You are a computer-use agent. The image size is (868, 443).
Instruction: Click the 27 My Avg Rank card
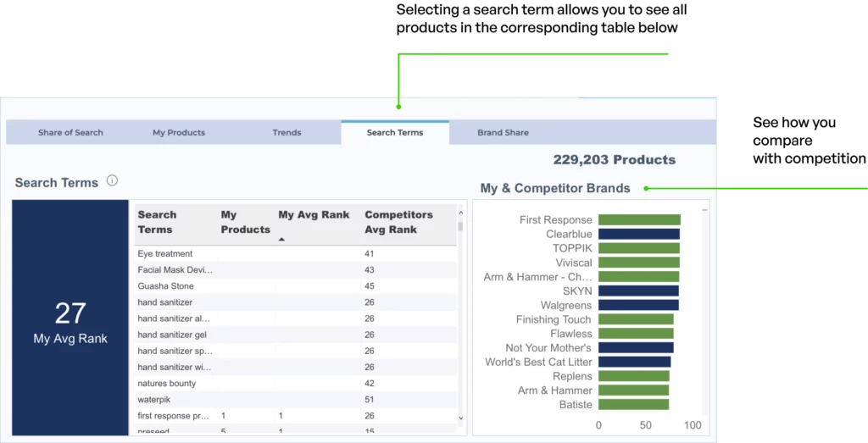[x=70, y=318]
